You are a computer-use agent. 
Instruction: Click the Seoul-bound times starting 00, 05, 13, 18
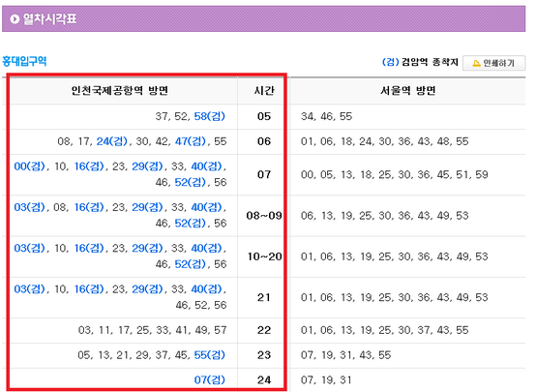(394, 175)
